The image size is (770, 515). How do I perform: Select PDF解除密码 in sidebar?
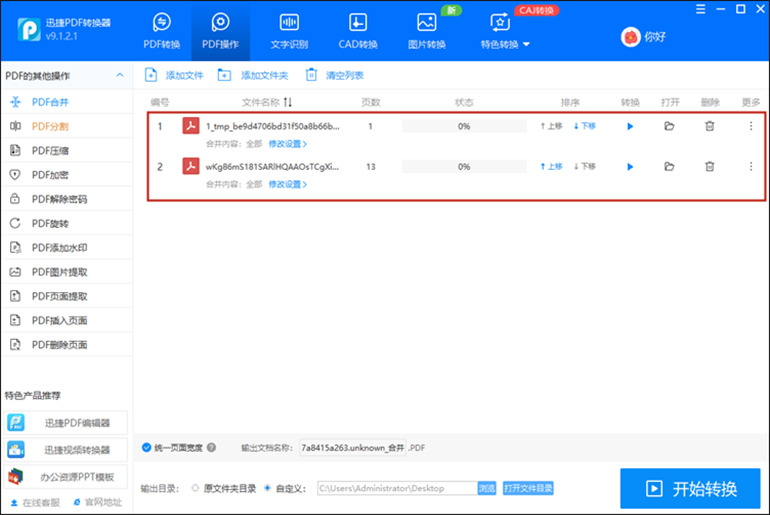pos(67,199)
